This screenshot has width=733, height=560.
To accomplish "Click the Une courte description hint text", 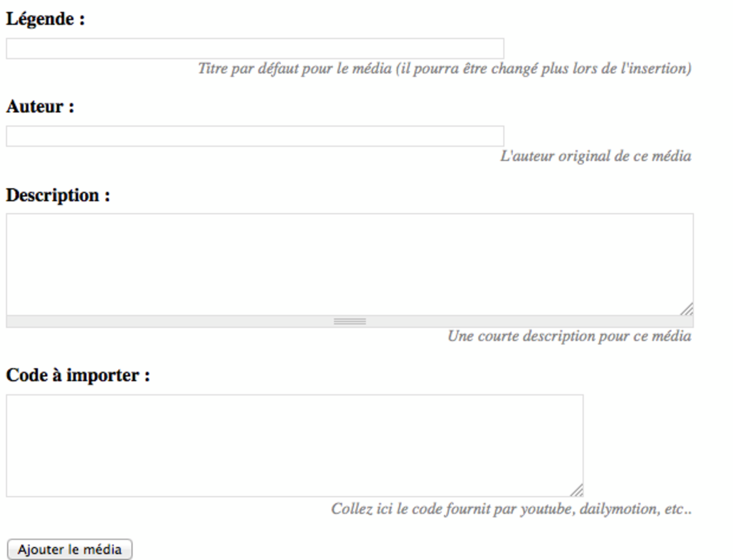I will (569, 336).
